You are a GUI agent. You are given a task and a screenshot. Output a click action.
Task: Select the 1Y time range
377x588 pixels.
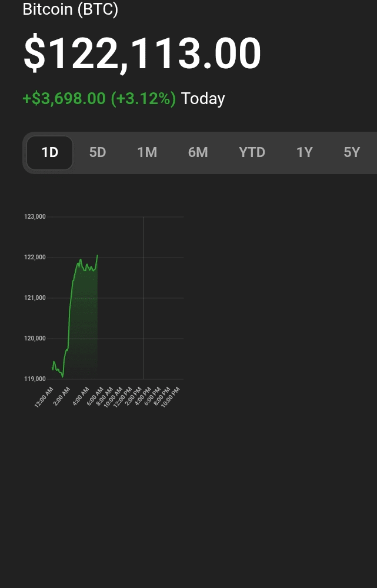(x=304, y=153)
